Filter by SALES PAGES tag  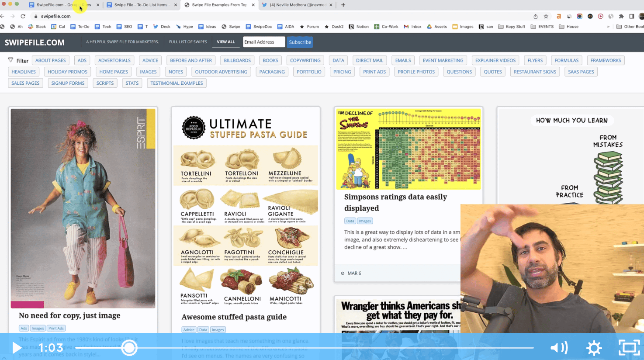click(25, 83)
